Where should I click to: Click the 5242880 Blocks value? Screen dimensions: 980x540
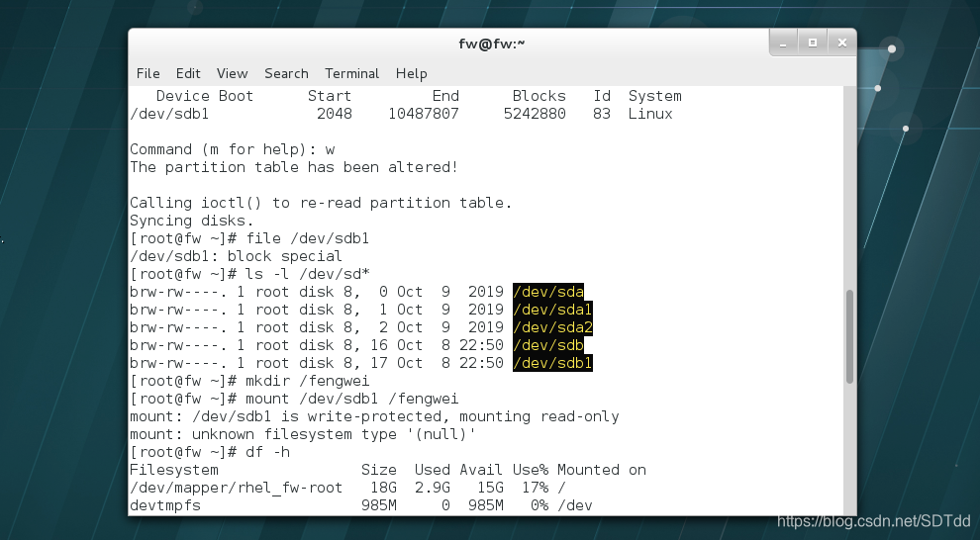click(535, 114)
